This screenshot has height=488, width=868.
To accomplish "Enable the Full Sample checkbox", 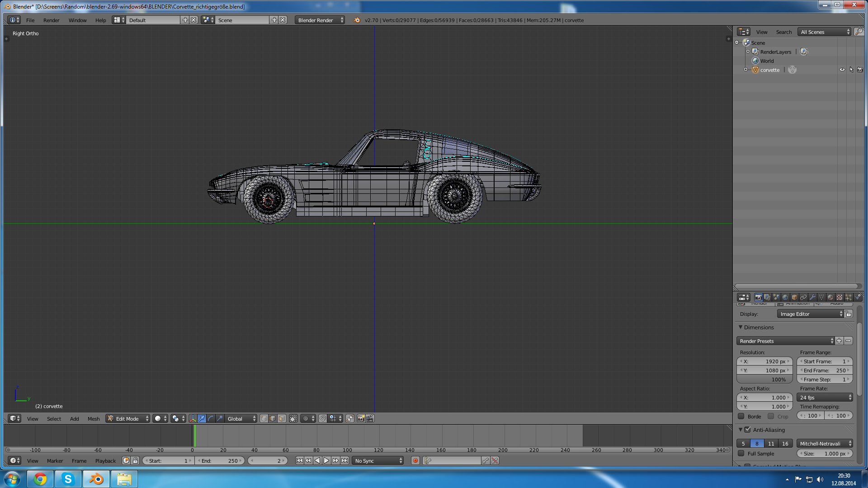I will (741, 453).
